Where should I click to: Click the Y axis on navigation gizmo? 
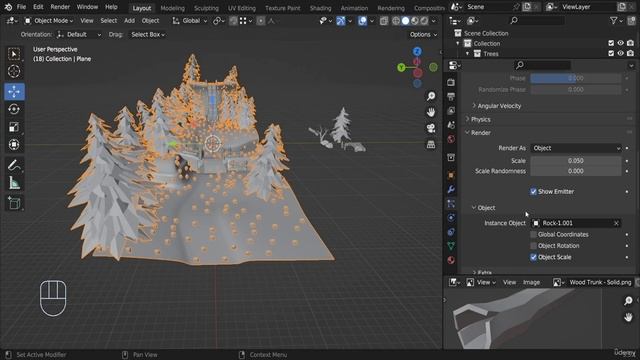coord(402,67)
